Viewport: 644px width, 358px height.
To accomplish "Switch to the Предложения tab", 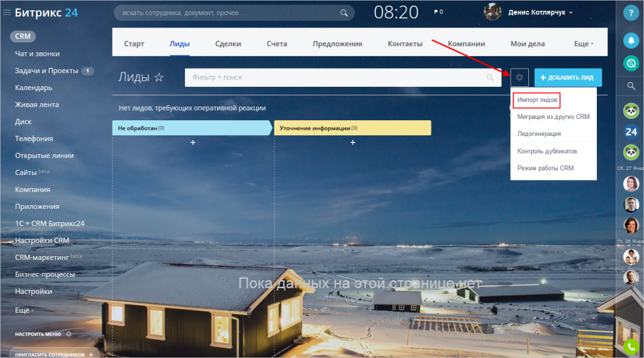I will tap(338, 43).
